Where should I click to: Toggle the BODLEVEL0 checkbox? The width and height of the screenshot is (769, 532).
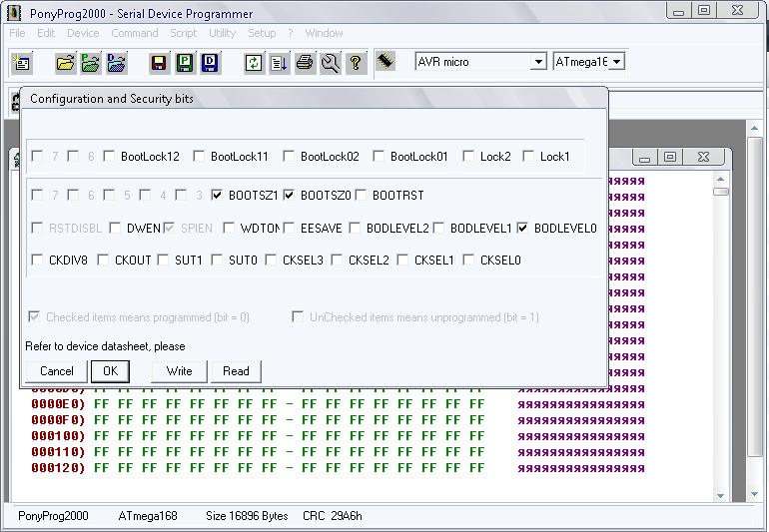point(523,229)
